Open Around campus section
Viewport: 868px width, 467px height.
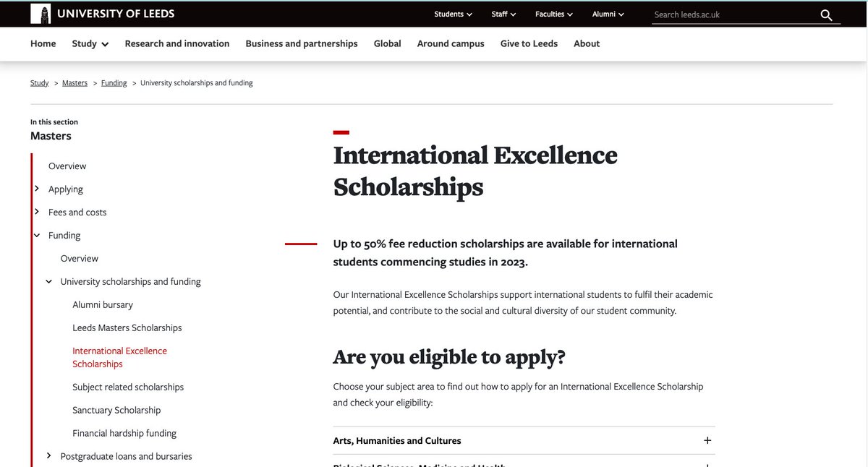pos(451,43)
